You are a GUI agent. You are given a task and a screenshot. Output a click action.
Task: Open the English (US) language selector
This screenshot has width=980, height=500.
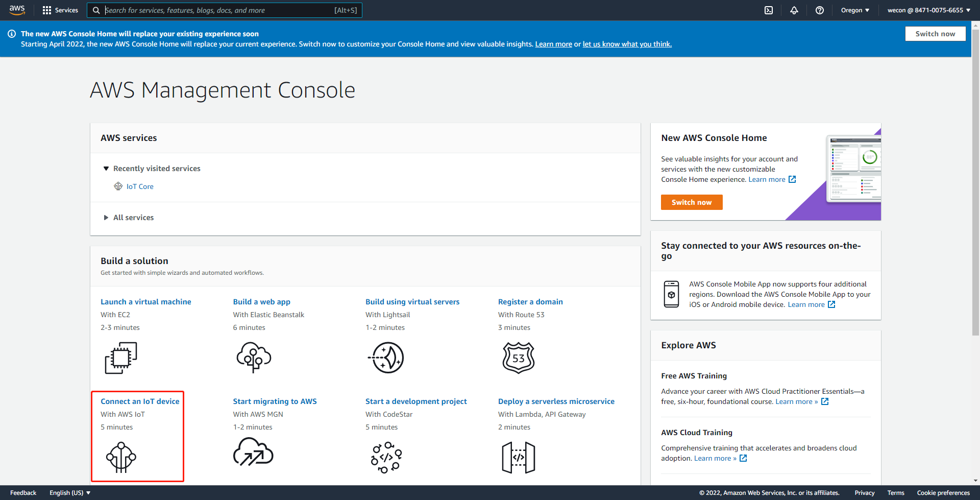tap(70, 493)
